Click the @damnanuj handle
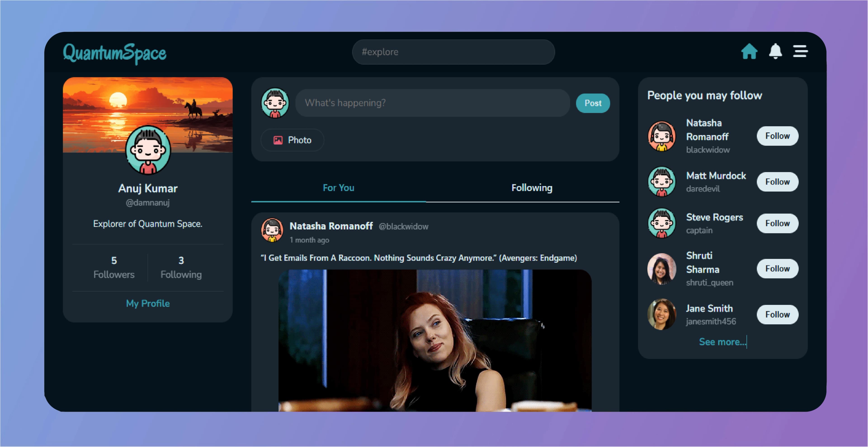868x447 pixels. [x=148, y=203]
